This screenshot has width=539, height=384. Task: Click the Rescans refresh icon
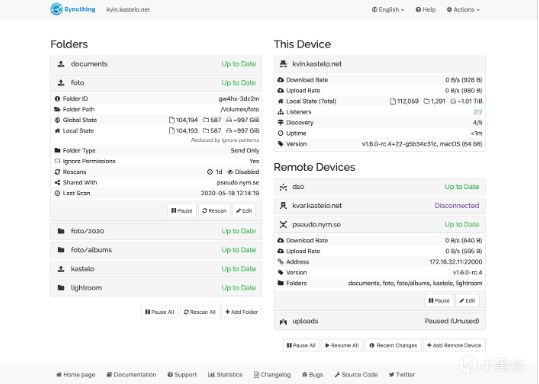pos(57,172)
